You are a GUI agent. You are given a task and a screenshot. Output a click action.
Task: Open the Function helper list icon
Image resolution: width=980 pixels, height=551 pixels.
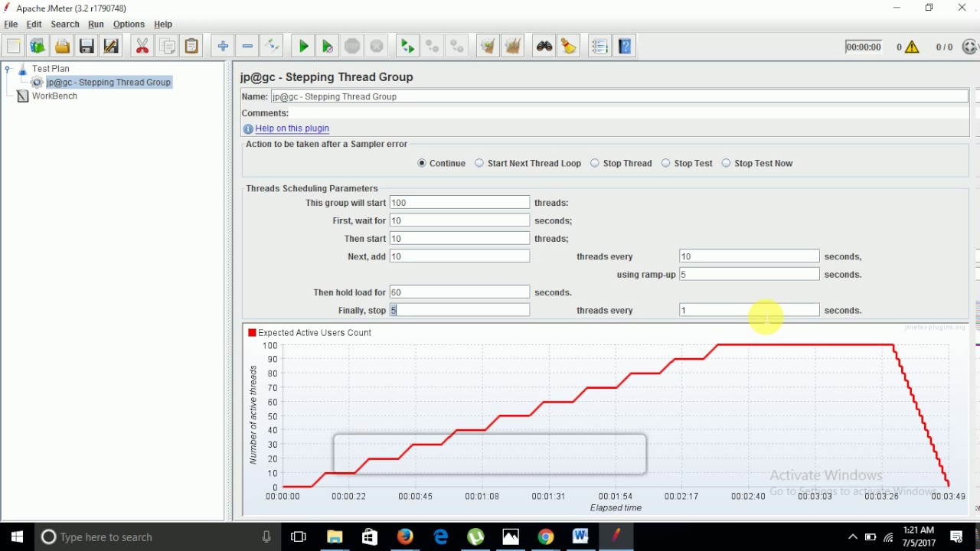[599, 47]
